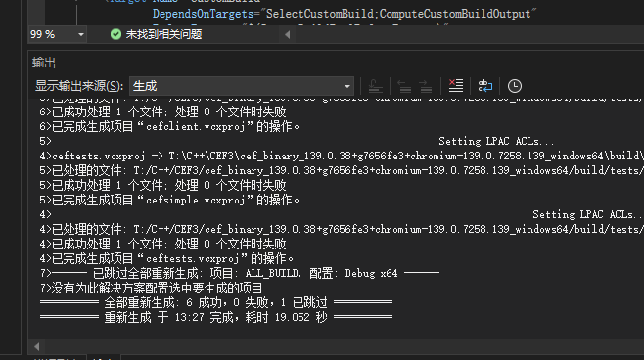Click the 5>已成功处理 1 个文件 line
The height and width of the screenshot is (360, 644).
pyautogui.click(x=162, y=186)
